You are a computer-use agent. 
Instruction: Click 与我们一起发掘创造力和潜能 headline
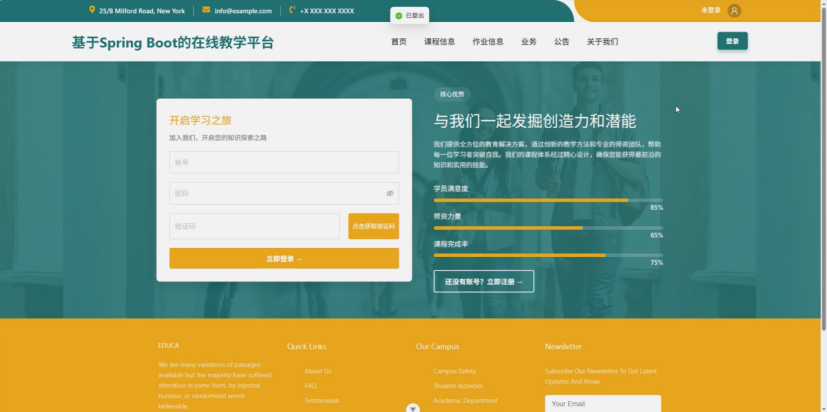535,121
